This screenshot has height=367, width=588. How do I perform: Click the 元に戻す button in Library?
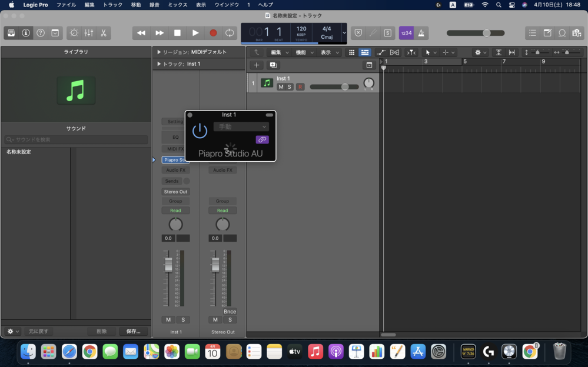click(x=39, y=331)
